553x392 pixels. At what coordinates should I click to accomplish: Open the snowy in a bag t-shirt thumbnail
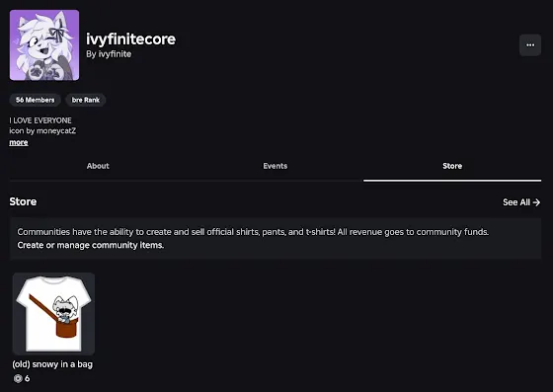click(53, 314)
